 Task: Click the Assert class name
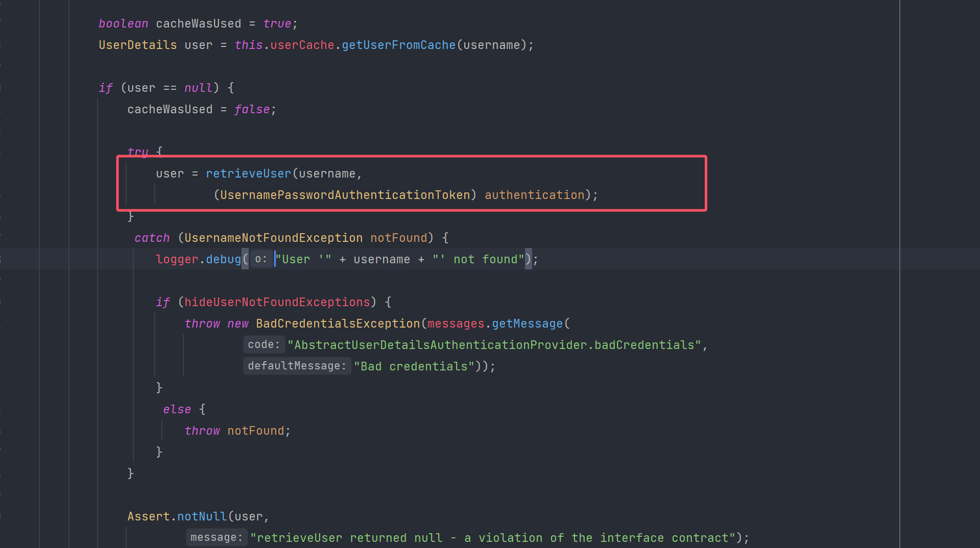click(148, 516)
